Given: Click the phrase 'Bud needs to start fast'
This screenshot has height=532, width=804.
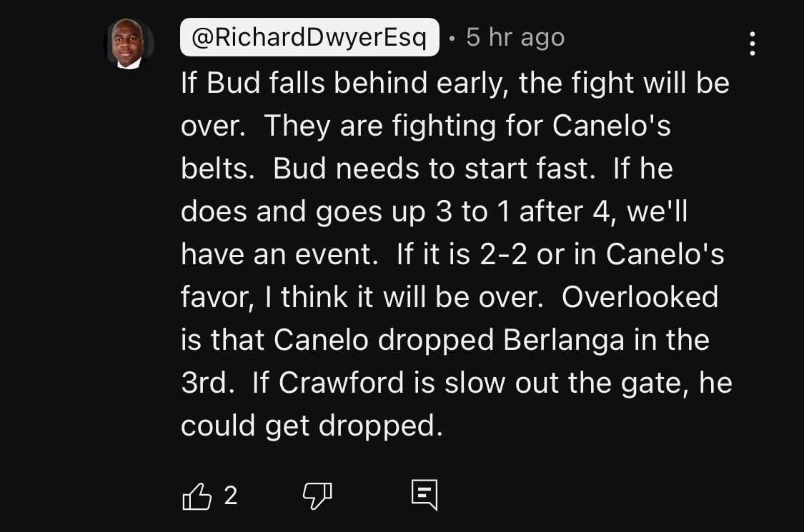Looking at the screenshot, I should tap(433, 169).
